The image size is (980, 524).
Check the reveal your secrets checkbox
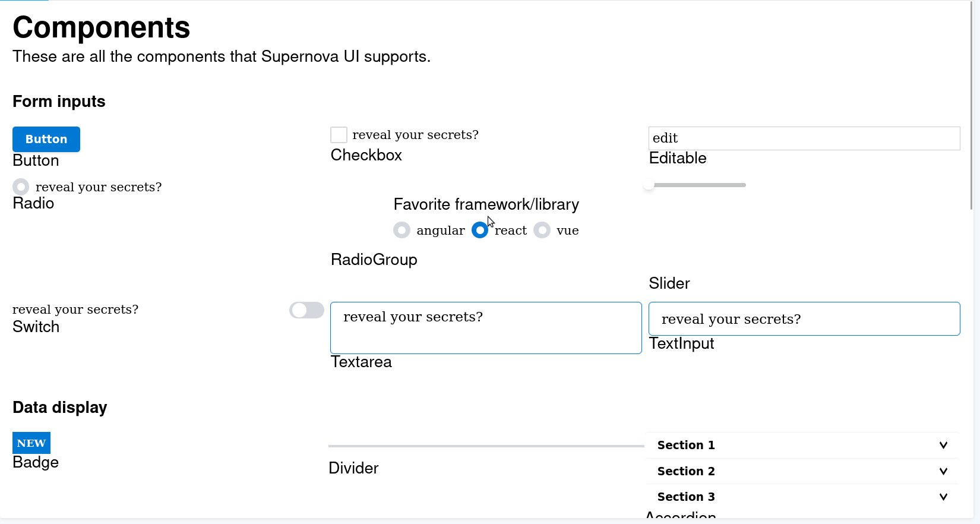click(339, 135)
